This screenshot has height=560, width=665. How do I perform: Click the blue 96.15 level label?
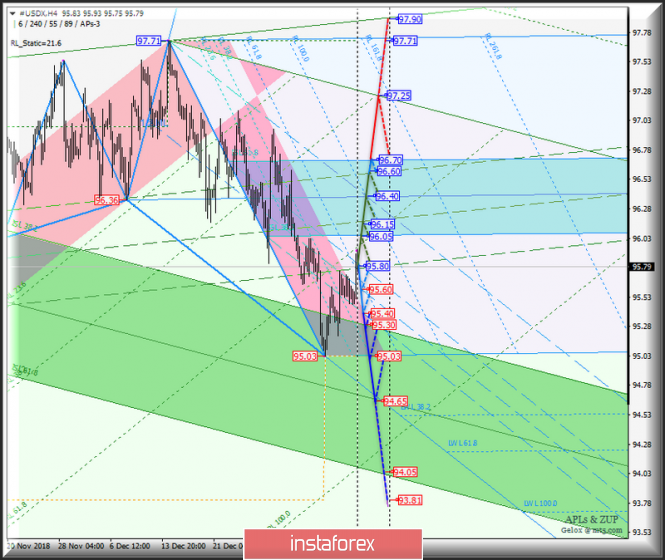click(383, 224)
